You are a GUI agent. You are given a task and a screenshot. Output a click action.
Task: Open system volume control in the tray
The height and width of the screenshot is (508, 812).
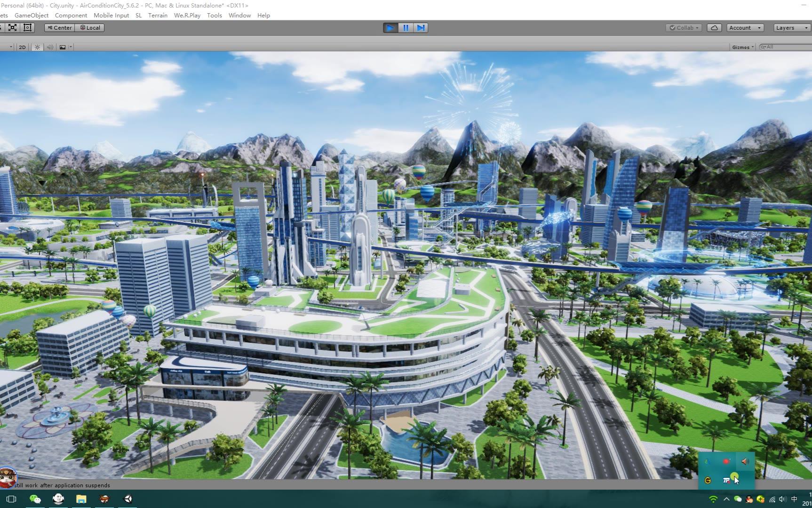coord(782,500)
